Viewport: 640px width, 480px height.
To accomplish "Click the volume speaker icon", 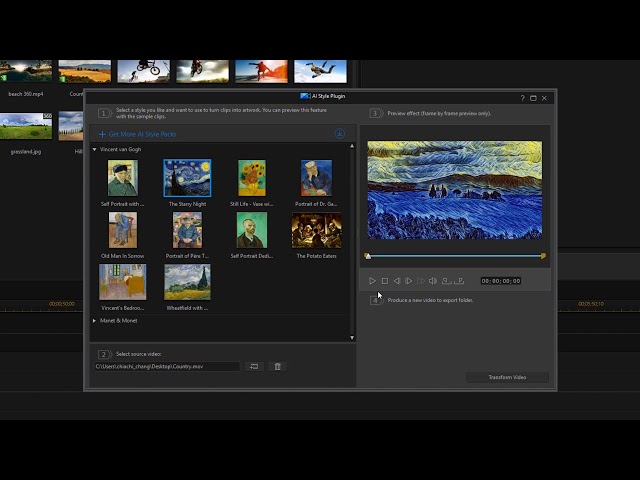I will [x=433, y=281].
